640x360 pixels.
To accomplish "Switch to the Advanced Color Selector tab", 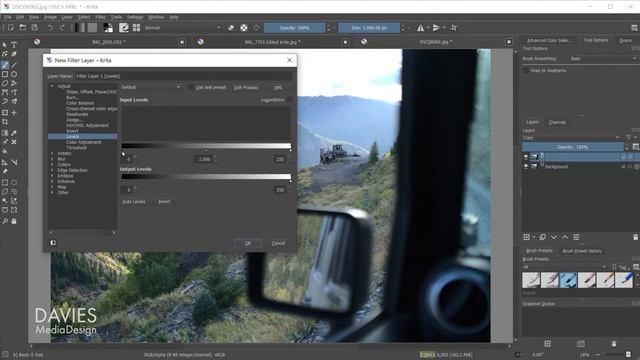I will point(549,40).
